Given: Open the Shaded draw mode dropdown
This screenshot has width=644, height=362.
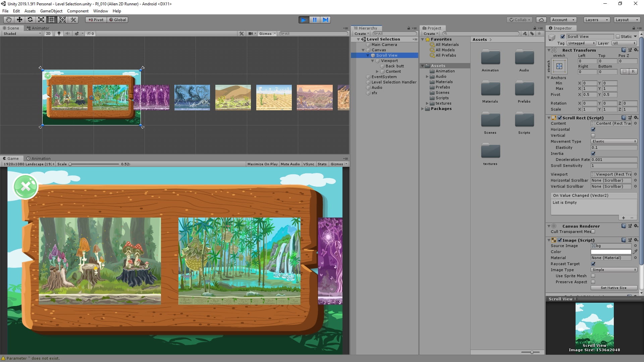Looking at the screenshot, I should (x=22, y=34).
